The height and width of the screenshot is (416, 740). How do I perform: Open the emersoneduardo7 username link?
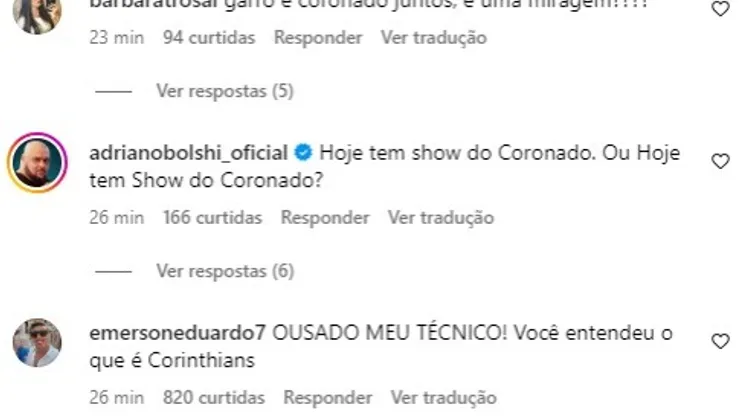coord(177,333)
